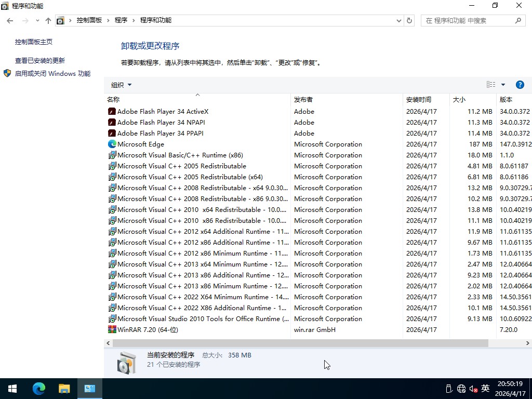
Task: Launch Microsoft Edge from the taskbar
Action: point(38,388)
